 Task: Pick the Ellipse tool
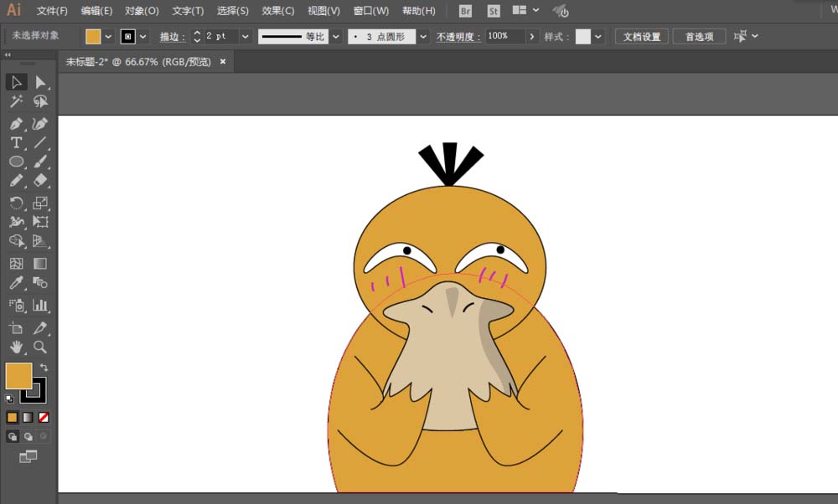[16, 162]
